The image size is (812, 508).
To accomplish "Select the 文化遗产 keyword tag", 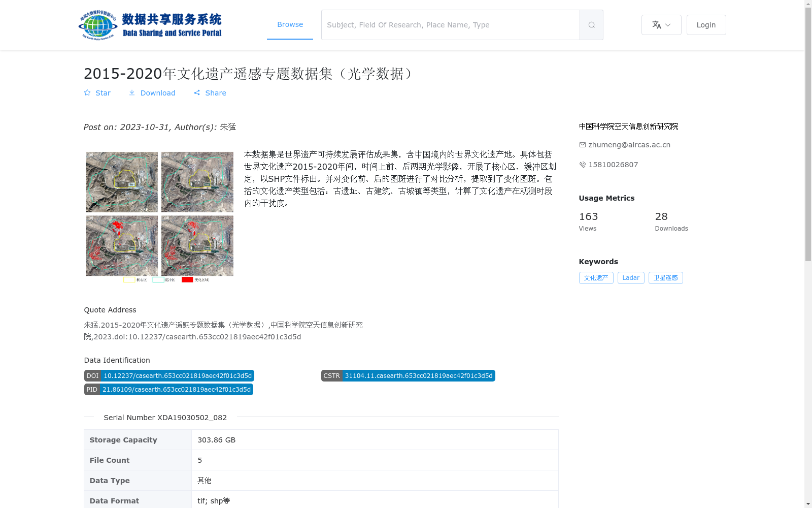I will pyautogui.click(x=596, y=278).
